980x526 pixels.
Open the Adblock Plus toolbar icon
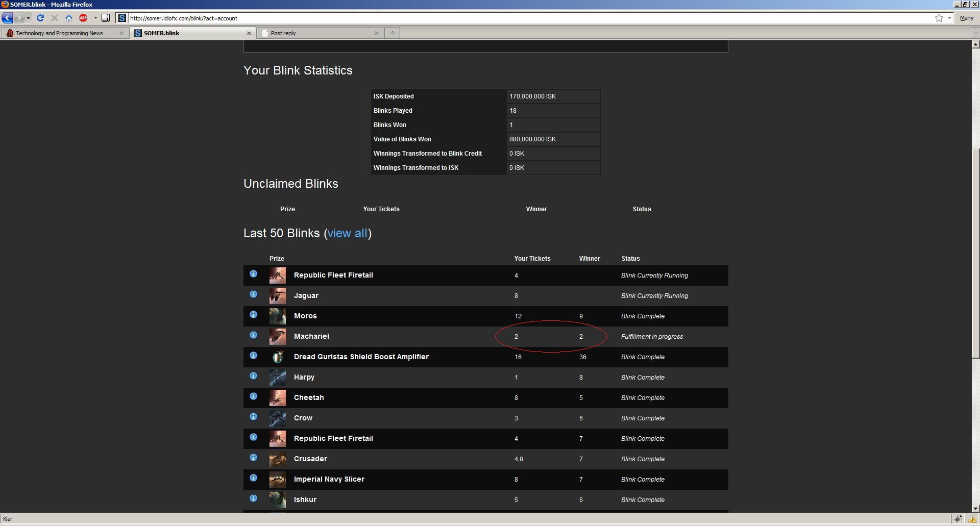[x=83, y=18]
